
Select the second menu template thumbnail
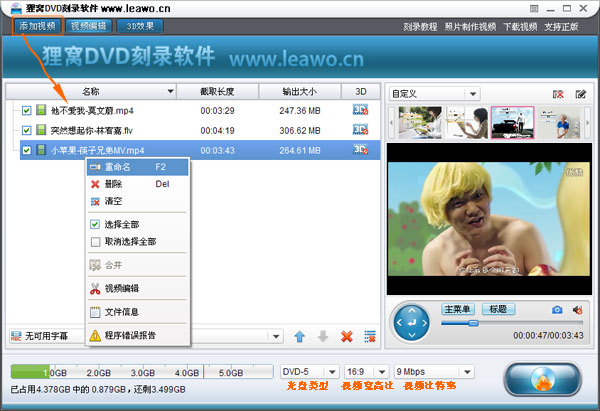tap(466, 122)
